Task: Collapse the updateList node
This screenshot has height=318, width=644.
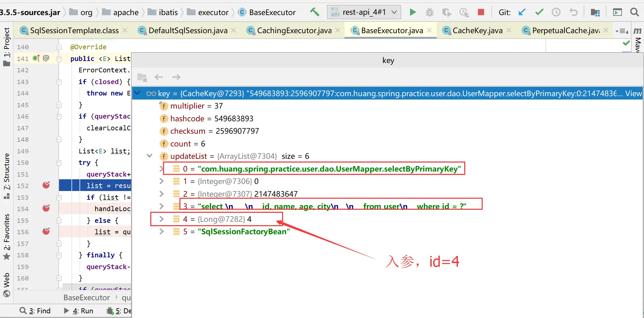Action: pyautogui.click(x=150, y=156)
